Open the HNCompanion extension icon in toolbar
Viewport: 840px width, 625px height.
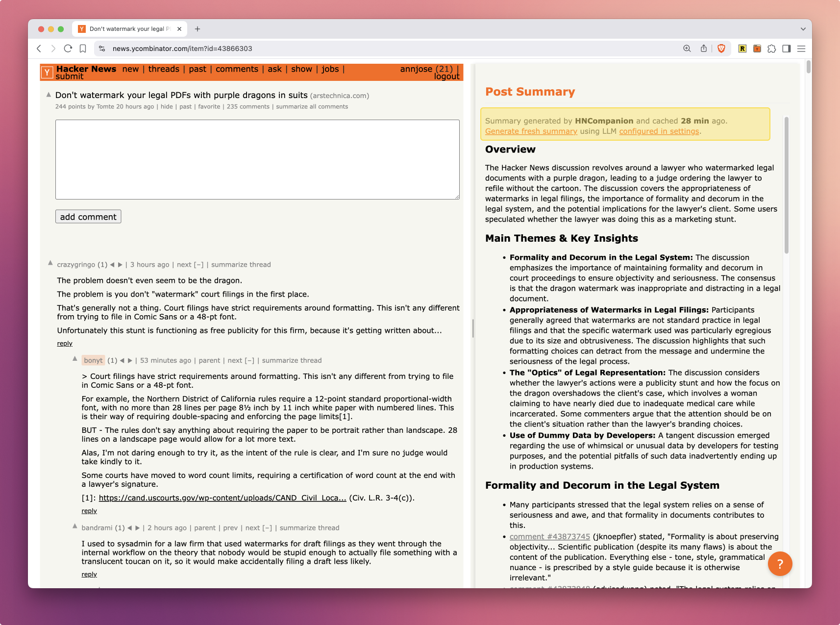coord(757,49)
